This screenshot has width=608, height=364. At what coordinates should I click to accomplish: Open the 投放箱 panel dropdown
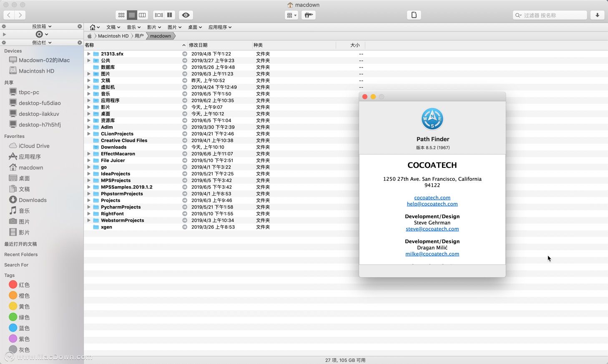click(x=42, y=26)
